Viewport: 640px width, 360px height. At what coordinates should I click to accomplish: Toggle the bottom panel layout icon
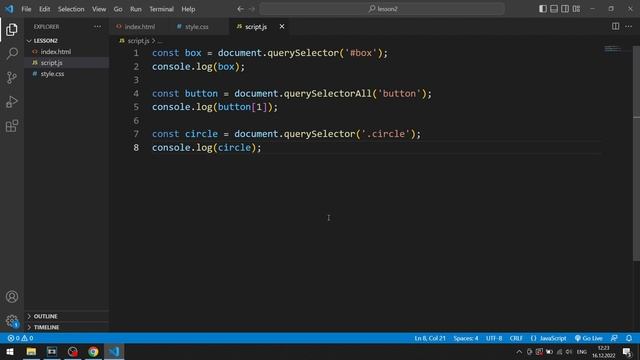tap(554, 9)
